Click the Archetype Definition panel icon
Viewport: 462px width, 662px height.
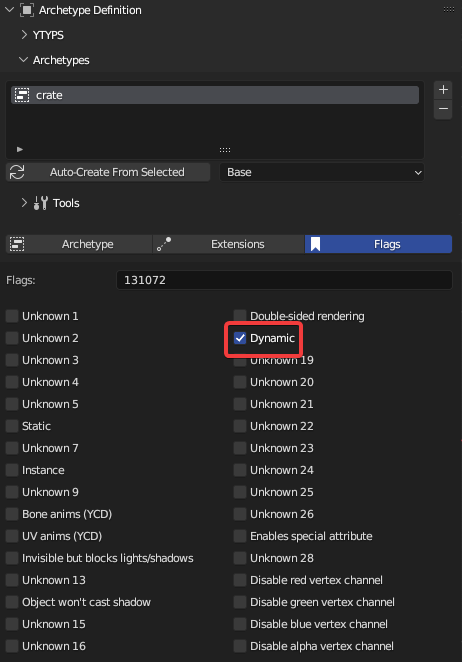pos(27,10)
